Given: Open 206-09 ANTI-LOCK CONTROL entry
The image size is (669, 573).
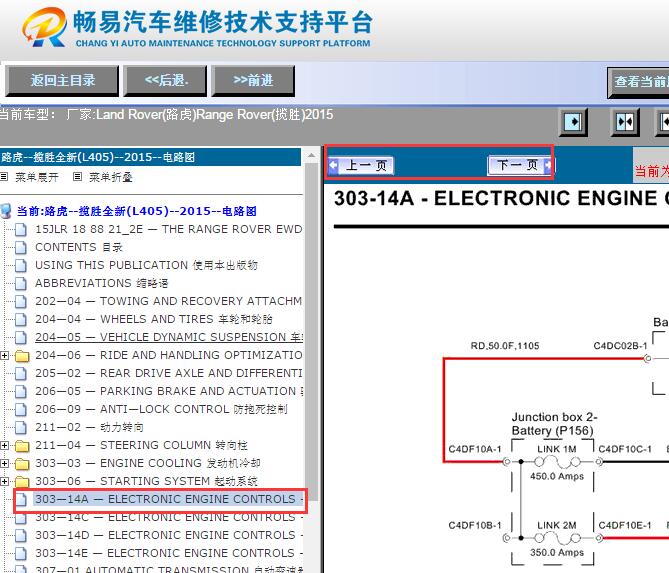Looking at the screenshot, I should coord(161,409).
